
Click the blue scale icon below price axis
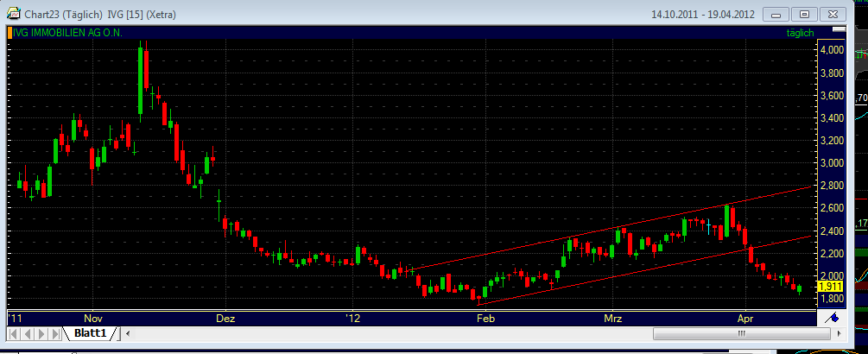tap(830, 318)
